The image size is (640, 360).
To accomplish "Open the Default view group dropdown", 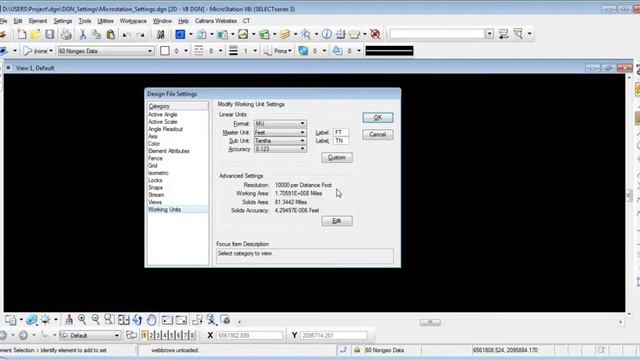I will pos(90,336).
